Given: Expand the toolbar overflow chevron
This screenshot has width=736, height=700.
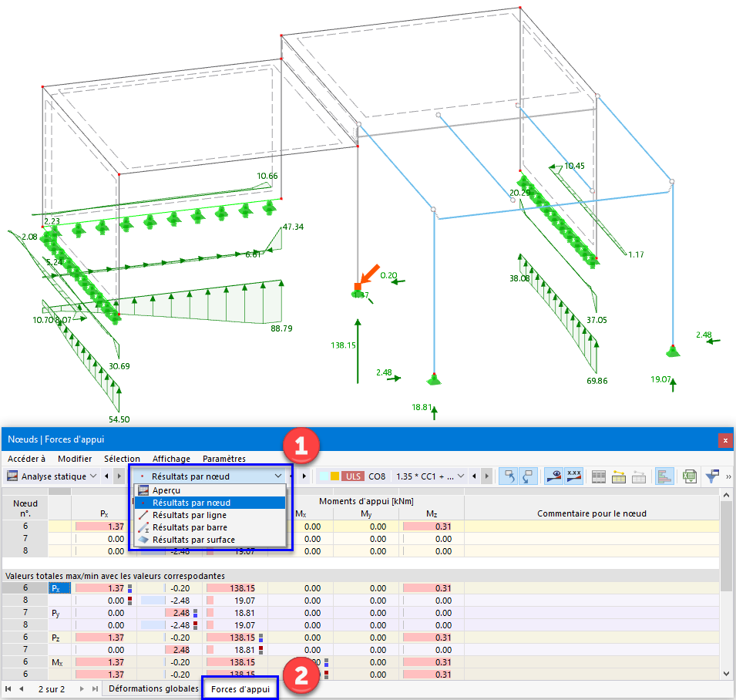Looking at the screenshot, I should 728,476.
